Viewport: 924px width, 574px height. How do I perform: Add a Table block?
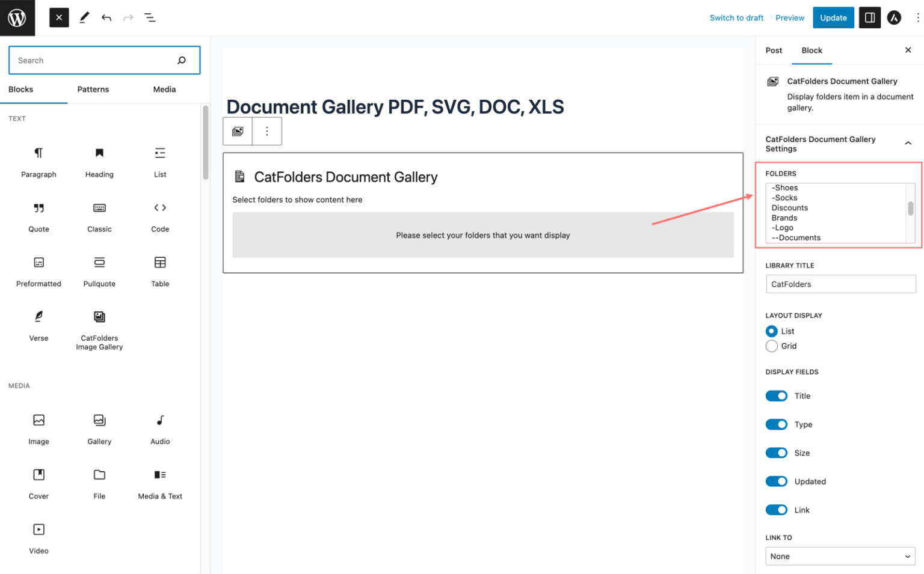159,263
